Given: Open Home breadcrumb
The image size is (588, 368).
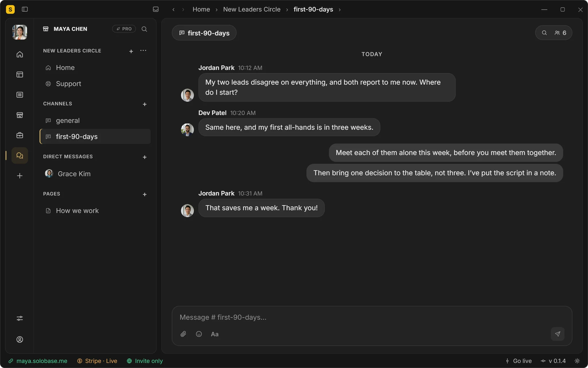Looking at the screenshot, I should tap(201, 9).
